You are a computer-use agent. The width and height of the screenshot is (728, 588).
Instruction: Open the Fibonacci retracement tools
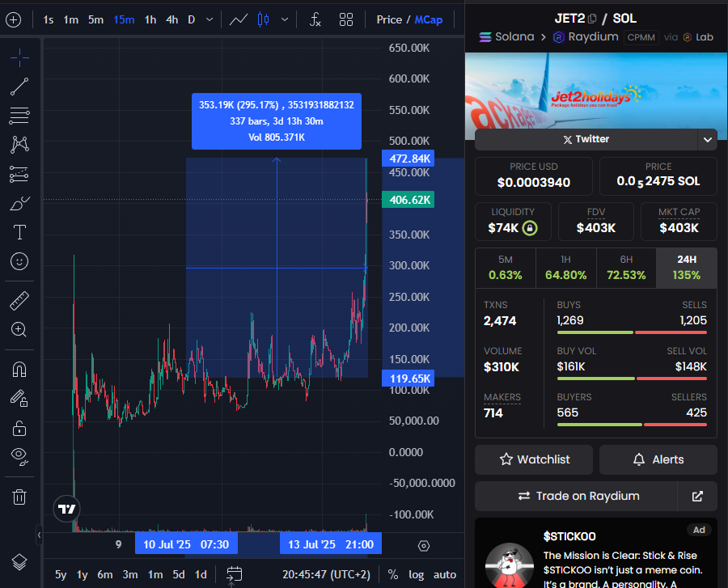19,116
